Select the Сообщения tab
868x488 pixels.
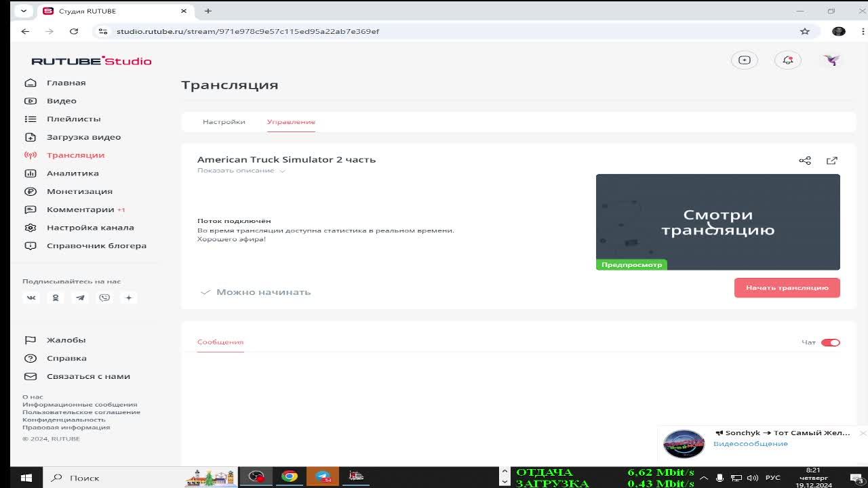click(x=220, y=342)
